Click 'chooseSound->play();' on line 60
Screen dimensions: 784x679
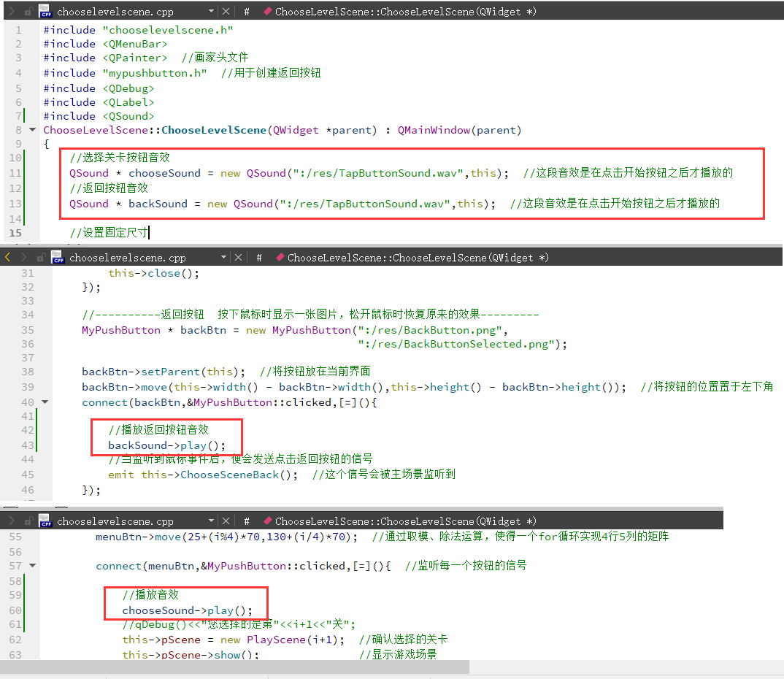(x=187, y=610)
